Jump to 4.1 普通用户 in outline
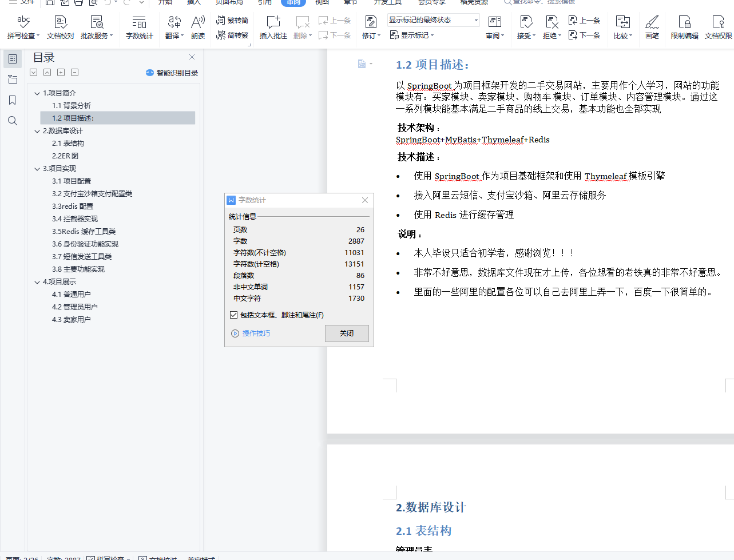Image resolution: width=734 pixels, height=560 pixels. 72,295
